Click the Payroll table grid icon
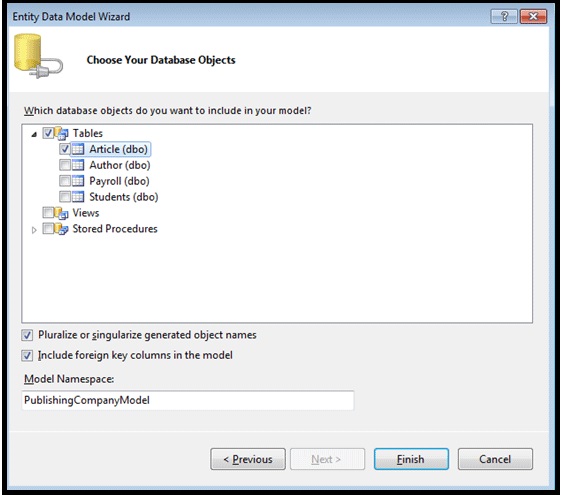Image resolution: width=573 pixels, height=495 pixels. coord(78,181)
